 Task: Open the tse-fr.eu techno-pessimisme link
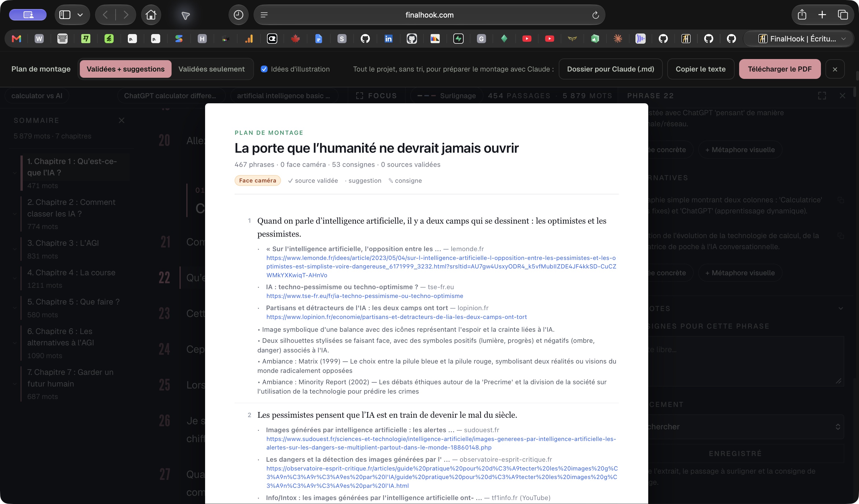[364, 296]
